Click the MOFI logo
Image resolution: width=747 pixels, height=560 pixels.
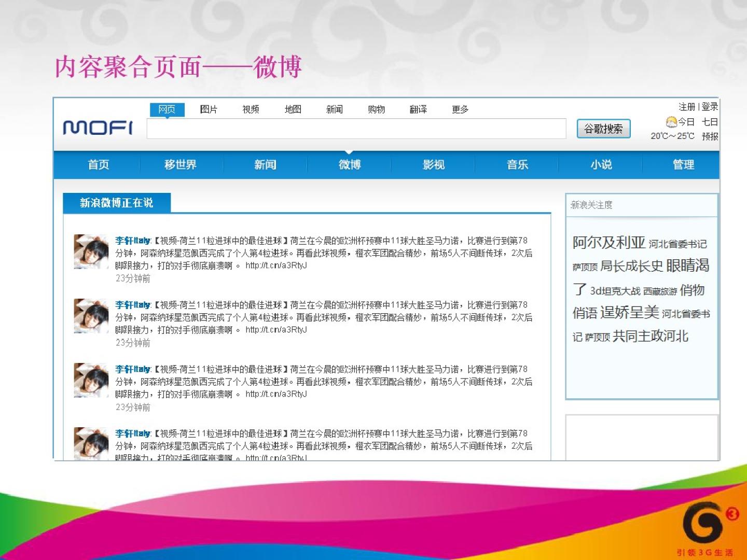pos(98,127)
